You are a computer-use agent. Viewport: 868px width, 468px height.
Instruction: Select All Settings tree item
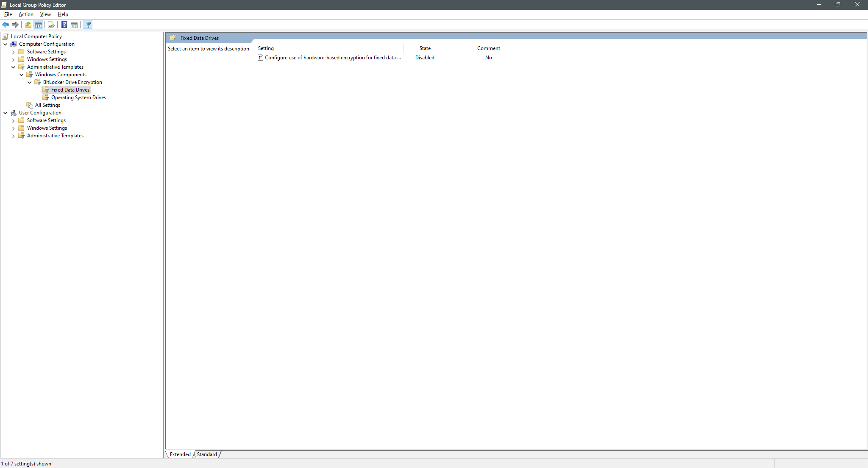tap(47, 105)
